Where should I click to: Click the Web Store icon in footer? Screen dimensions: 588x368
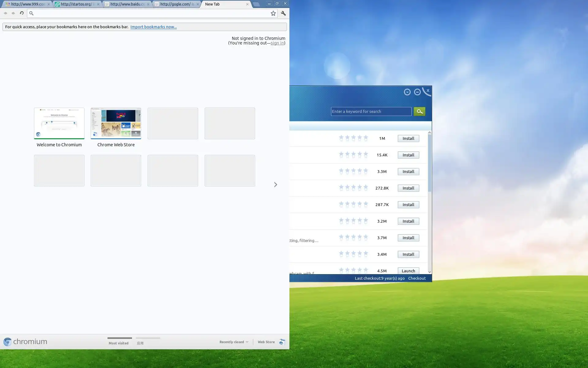(282, 342)
